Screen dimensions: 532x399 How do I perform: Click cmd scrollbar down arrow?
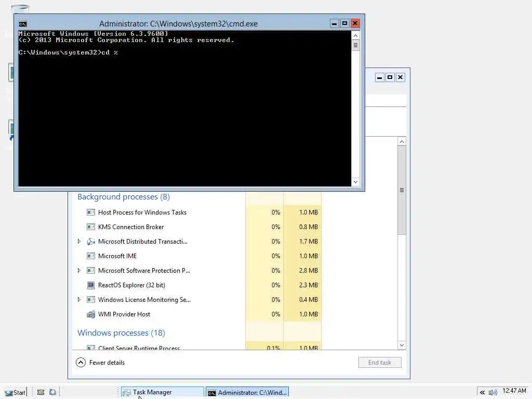pos(355,182)
